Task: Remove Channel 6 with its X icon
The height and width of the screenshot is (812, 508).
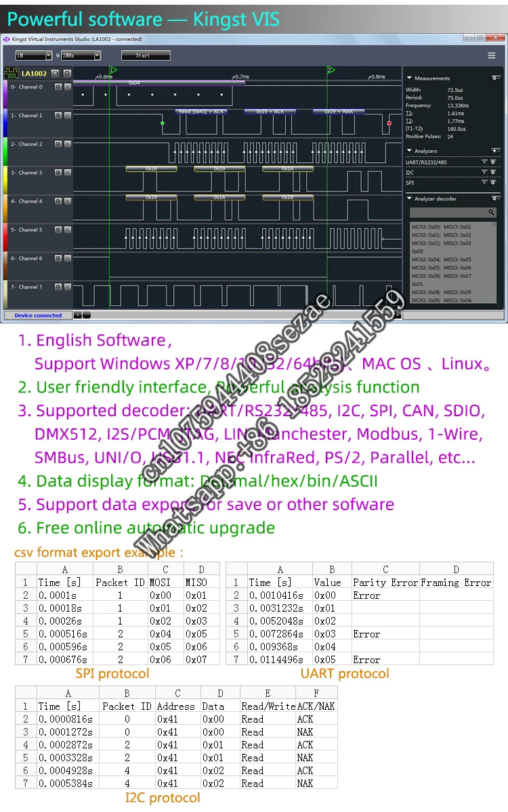Action: (x=68, y=258)
